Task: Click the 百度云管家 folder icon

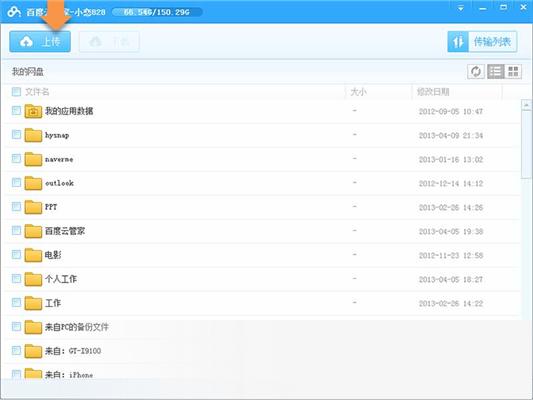Action: [x=33, y=231]
